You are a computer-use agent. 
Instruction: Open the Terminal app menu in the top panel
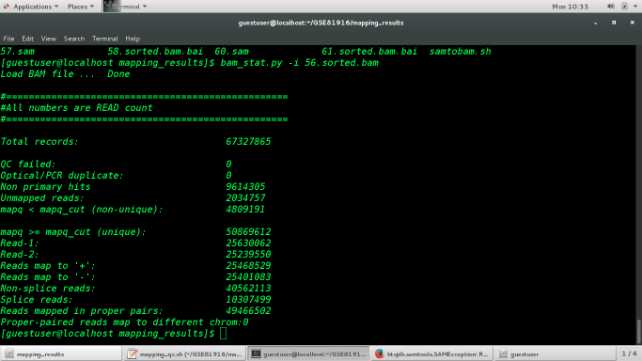(x=125, y=7)
